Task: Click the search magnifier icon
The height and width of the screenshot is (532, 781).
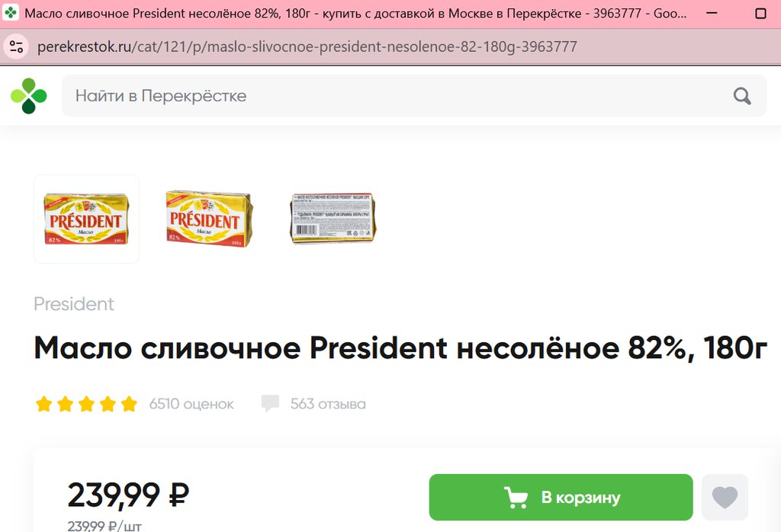Action: pyautogui.click(x=741, y=95)
